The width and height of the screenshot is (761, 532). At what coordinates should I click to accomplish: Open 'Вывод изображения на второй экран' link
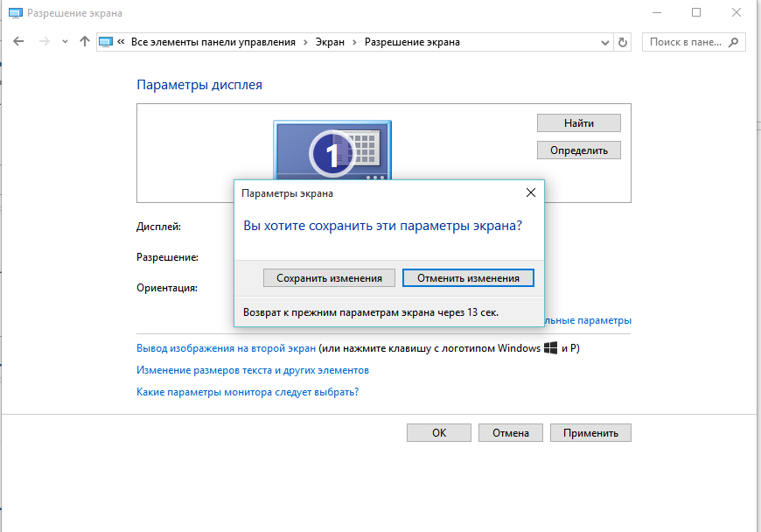click(226, 348)
